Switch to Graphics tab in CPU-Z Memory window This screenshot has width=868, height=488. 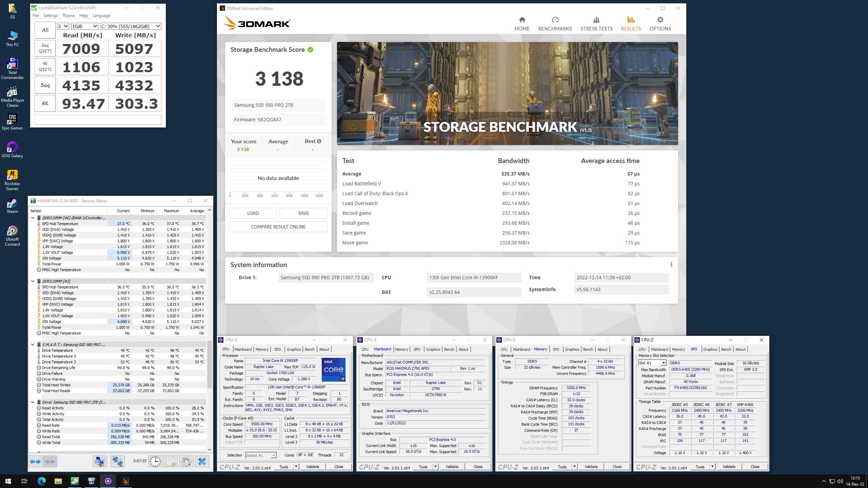[x=572, y=349]
